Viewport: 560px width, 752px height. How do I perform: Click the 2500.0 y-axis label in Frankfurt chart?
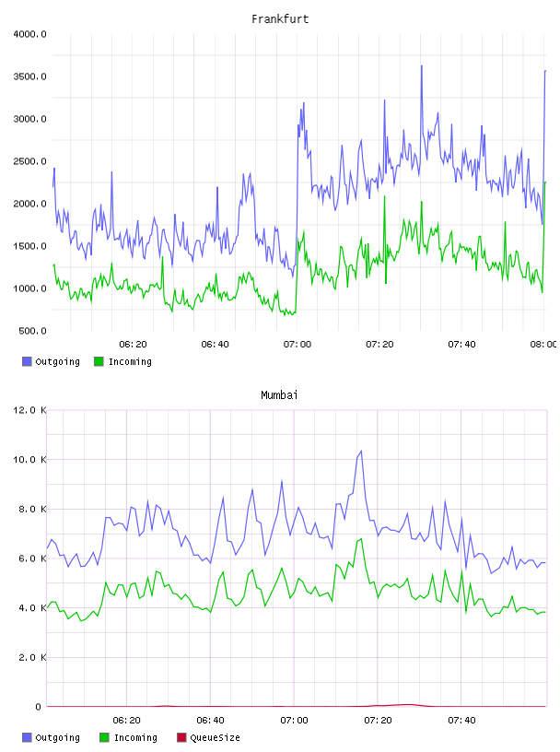click(x=29, y=161)
